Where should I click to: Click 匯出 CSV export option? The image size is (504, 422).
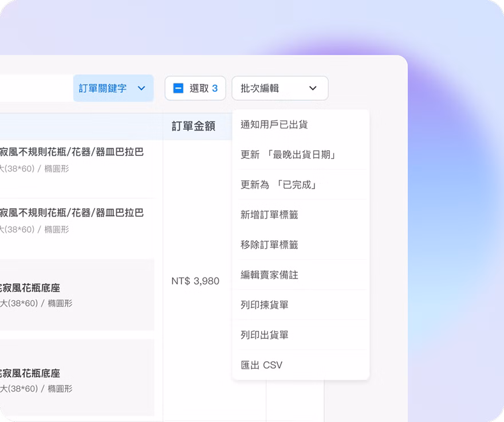301,365
